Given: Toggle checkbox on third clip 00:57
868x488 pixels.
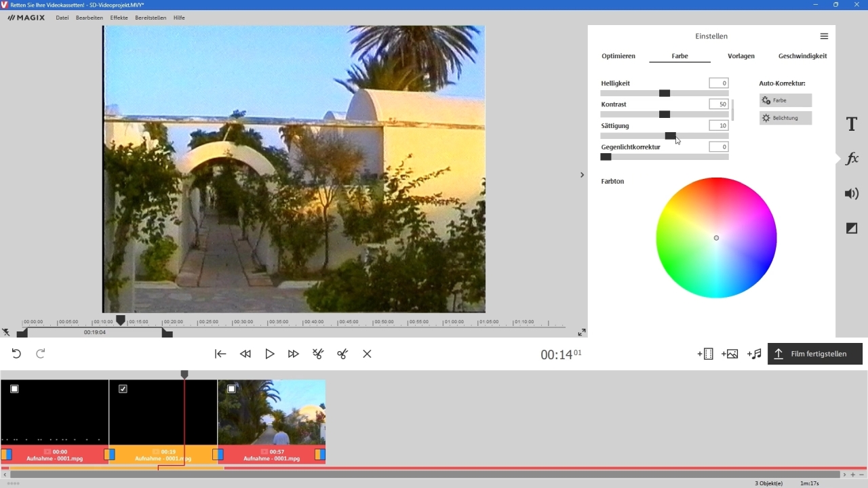Looking at the screenshot, I should 231,389.
